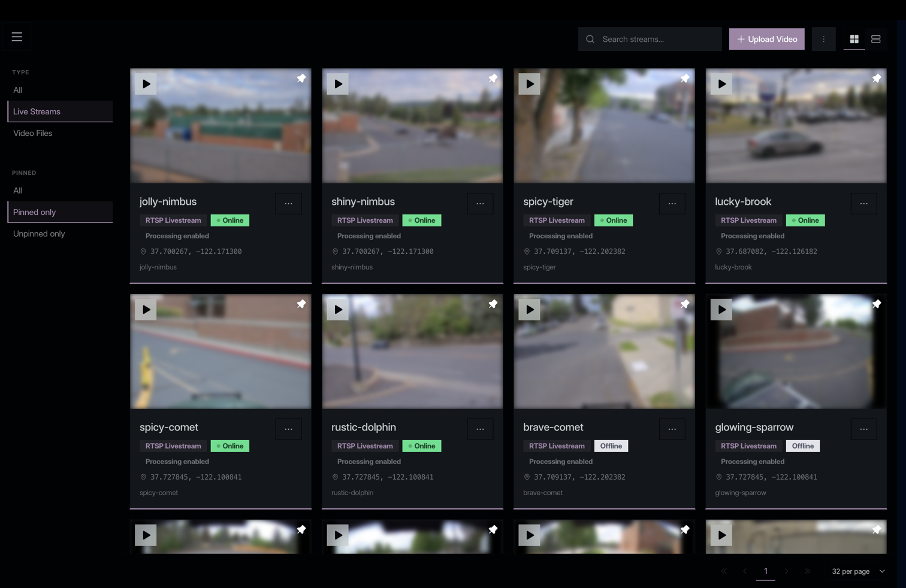Click the shiny-nimbus stream title
This screenshot has height=588, width=906.
(363, 202)
